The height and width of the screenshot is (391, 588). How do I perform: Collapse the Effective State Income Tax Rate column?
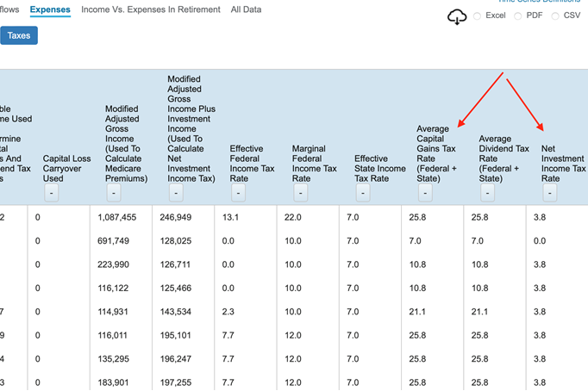click(x=363, y=194)
